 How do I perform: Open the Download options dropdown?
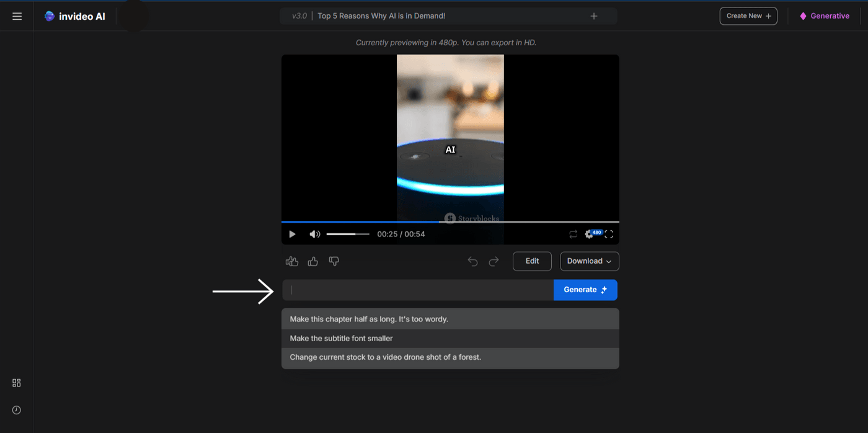point(588,261)
